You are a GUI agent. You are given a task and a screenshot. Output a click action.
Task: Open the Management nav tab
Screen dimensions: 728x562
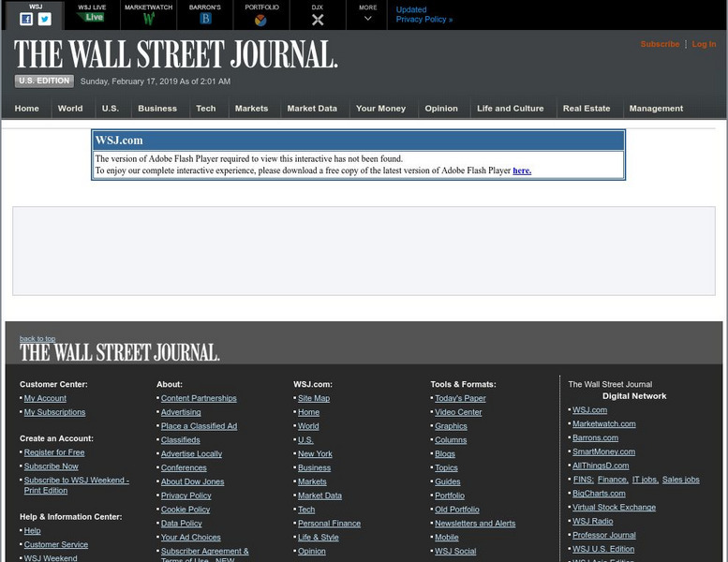pyautogui.click(x=656, y=108)
